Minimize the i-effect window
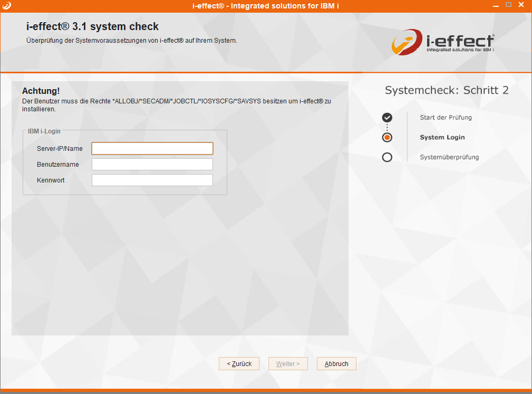This screenshot has height=394, width=532. [496, 5]
